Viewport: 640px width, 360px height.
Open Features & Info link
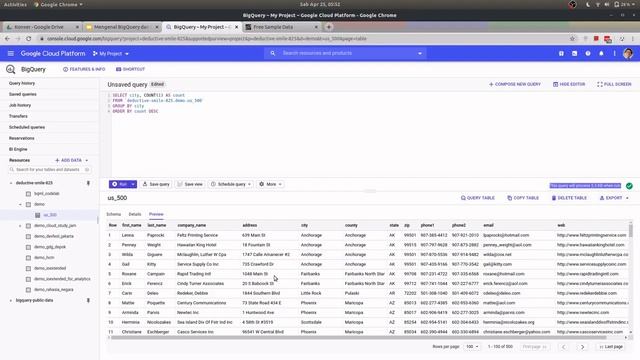[x=84, y=69]
